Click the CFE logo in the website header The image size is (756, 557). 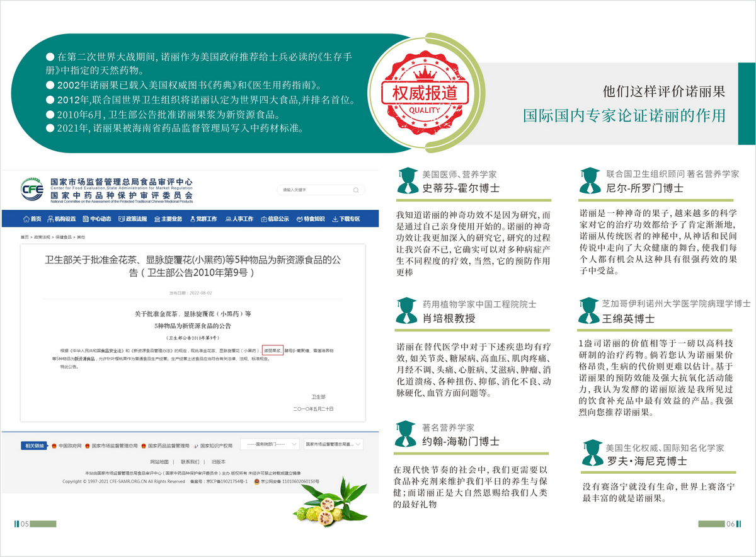[x=33, y=189]
